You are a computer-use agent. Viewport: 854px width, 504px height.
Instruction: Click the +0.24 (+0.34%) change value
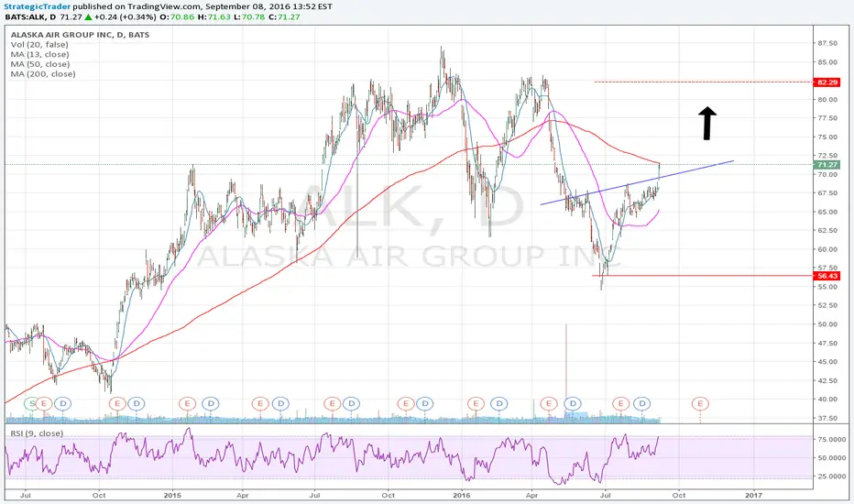click(x=125, y=16)
